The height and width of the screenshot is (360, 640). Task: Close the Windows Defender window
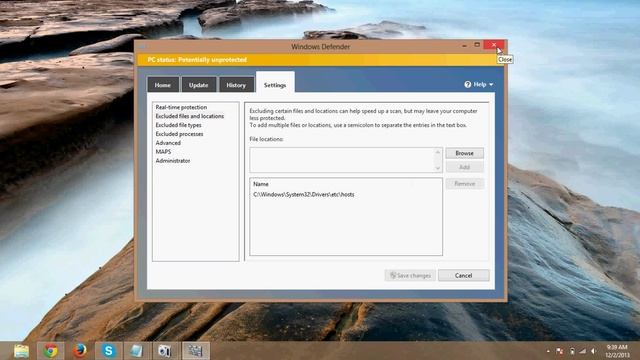click(494, 45)
